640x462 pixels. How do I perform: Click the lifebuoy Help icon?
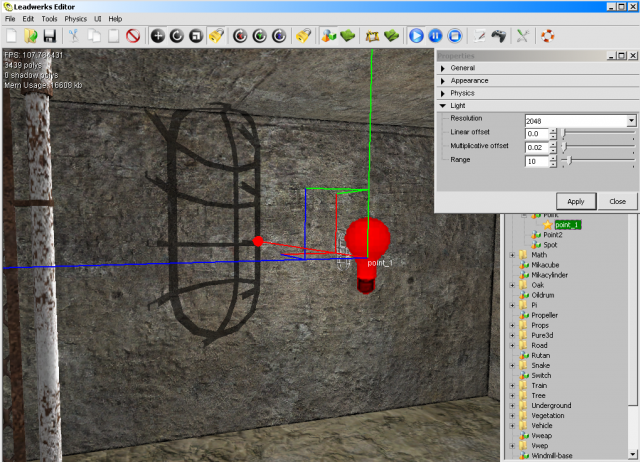click(x=547, y=35)
